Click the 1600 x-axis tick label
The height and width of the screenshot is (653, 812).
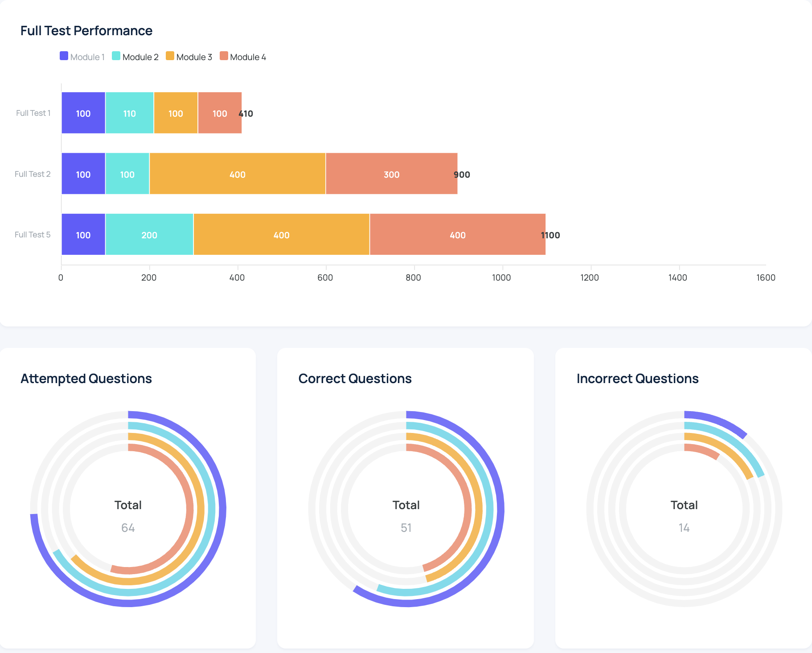point(766,278)
